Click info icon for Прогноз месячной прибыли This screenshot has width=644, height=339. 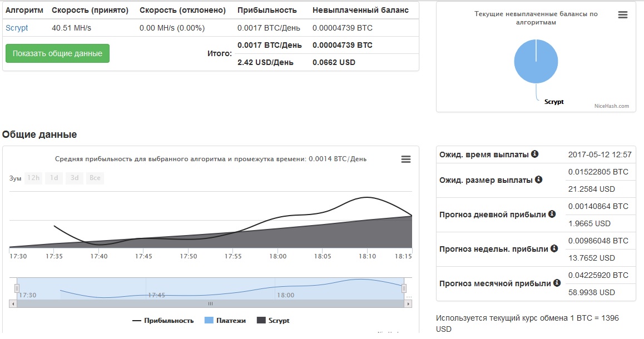[x=557, y=283]
